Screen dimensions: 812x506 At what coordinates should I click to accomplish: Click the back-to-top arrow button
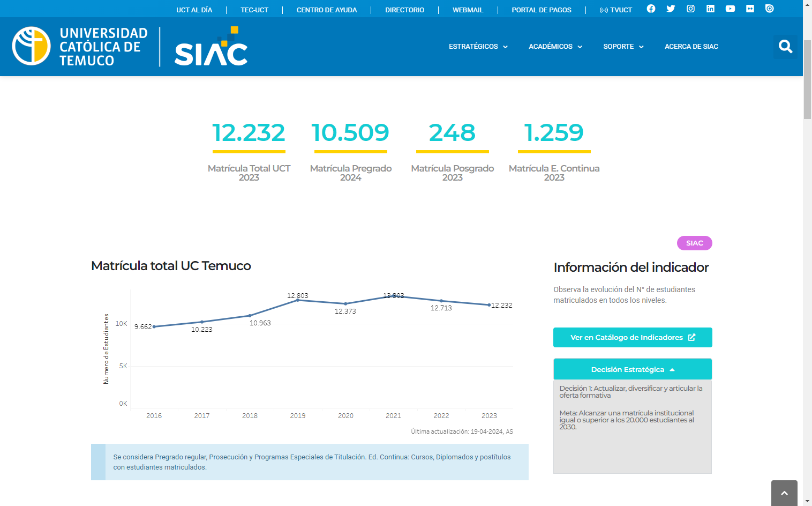(x=784, y=493)
